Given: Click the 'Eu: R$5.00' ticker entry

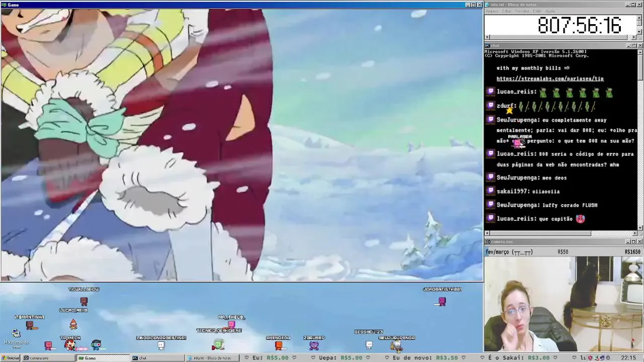Looking at the screenshot, I should point(270,358).
